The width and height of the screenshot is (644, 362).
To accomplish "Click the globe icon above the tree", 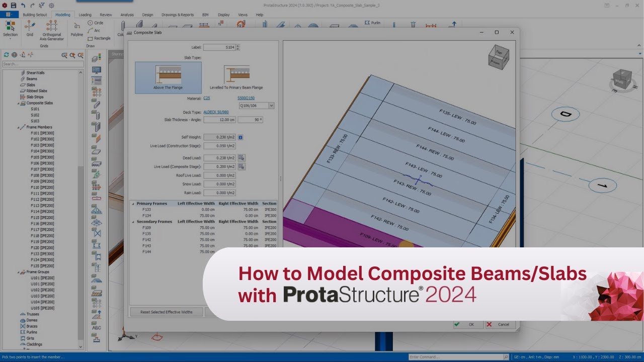I will (x=14, y=55).
